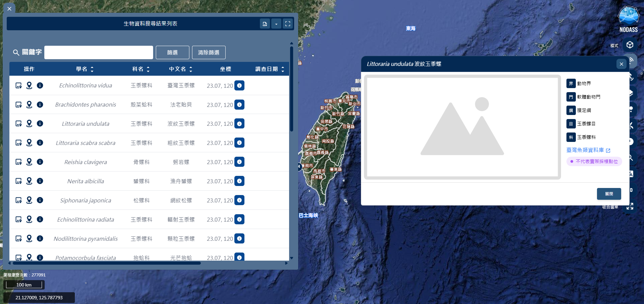Export the results list as CSV
This screenshot has width=644, height=304.
(x=265, y=24)
